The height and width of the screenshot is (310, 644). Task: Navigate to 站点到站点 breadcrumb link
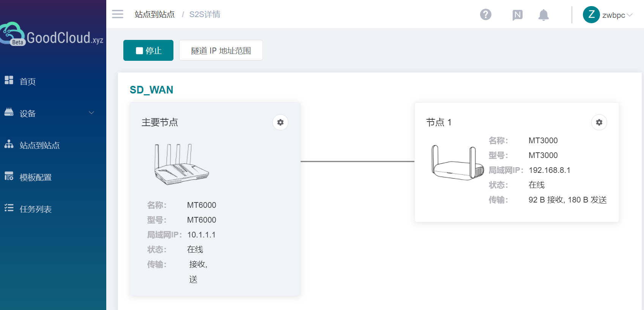pos(154,14)
